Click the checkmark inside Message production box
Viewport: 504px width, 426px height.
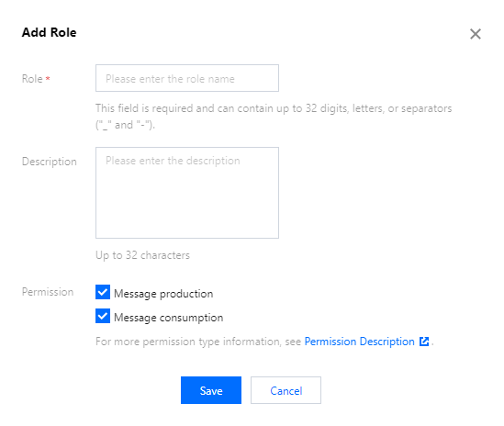103,292
